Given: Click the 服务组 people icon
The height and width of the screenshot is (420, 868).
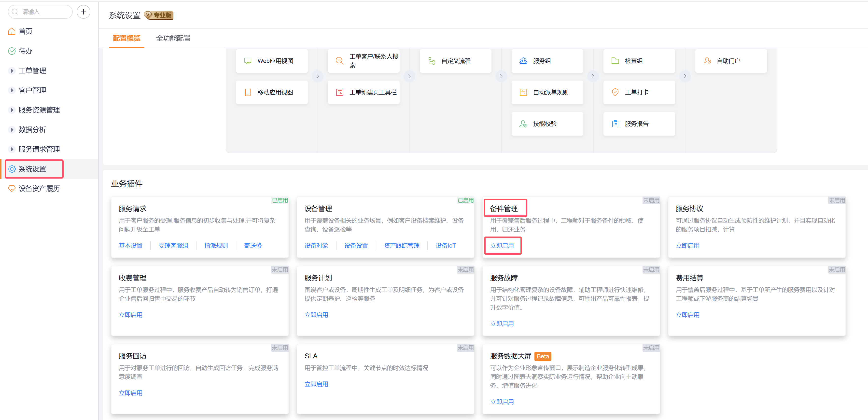Looking at the screenshot, I should pos(523,61).
